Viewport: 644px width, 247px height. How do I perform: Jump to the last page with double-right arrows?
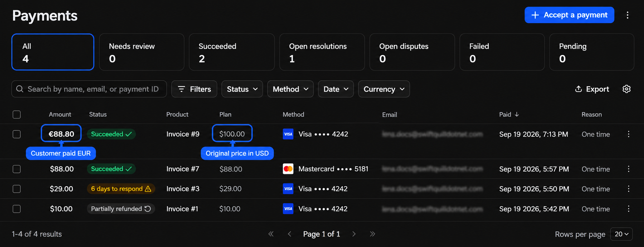click(372, 234)
